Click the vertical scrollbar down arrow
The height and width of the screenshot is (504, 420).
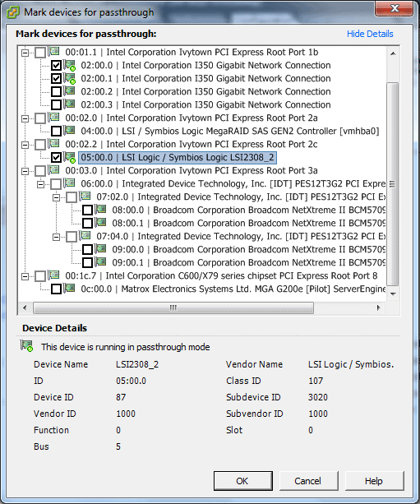tap(393, 294)
